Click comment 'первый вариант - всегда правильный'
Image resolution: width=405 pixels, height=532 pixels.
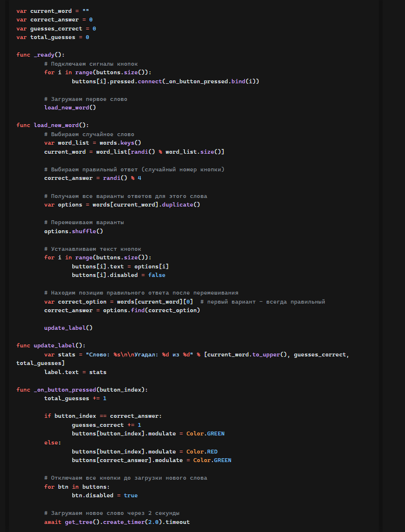[x=263, y=302]
